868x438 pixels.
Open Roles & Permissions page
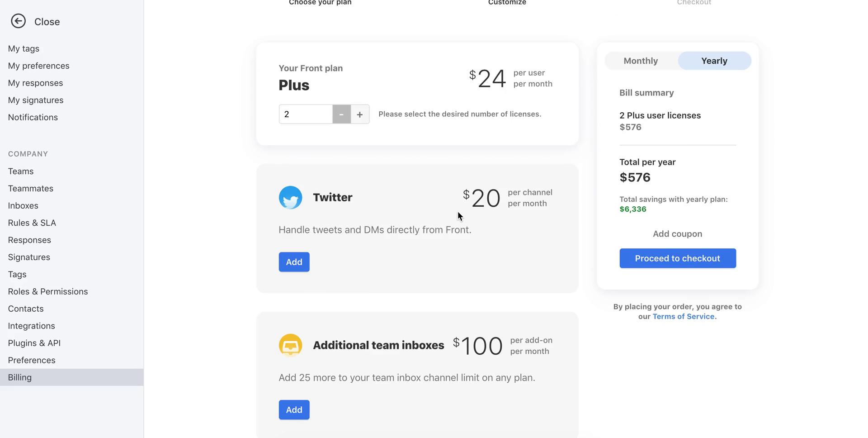click(48, 292)
